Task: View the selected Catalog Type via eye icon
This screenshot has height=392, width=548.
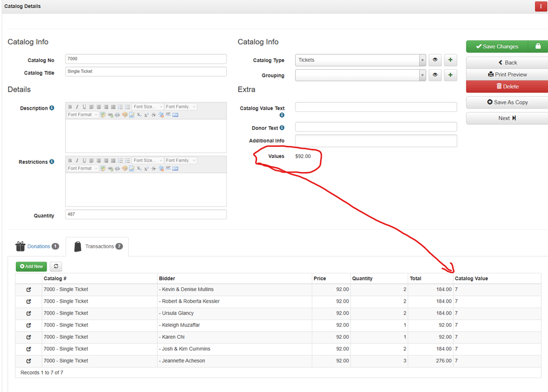Action: click(435, 60)
